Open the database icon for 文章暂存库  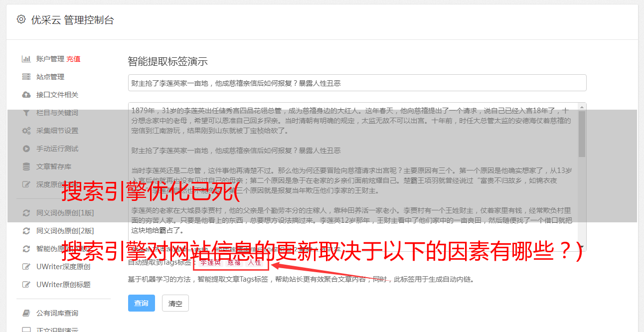[x=26, y=166]
